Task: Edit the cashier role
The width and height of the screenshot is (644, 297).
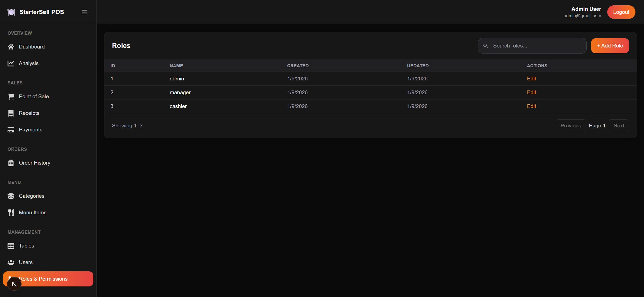Action: [x=531, y=106]
